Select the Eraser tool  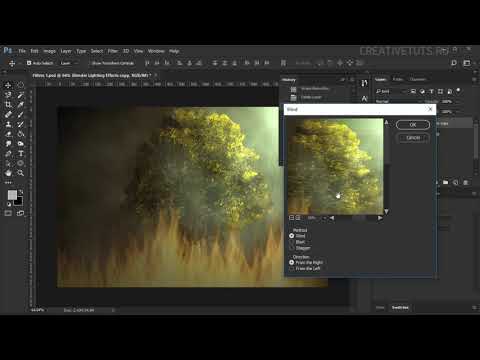pos(8,134)
